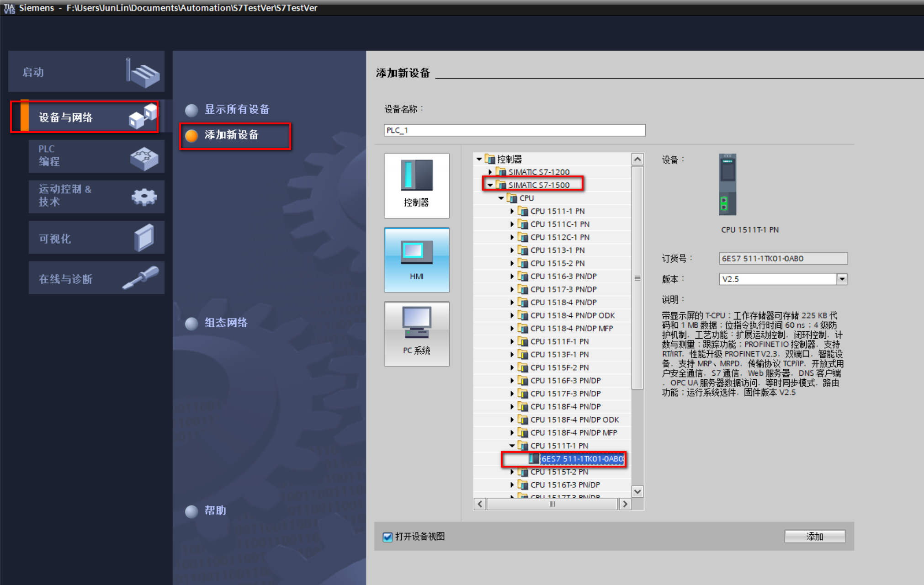Choose 添加新设备 option
The height and width of the screenshot is (585, 924).
(222, 135)
